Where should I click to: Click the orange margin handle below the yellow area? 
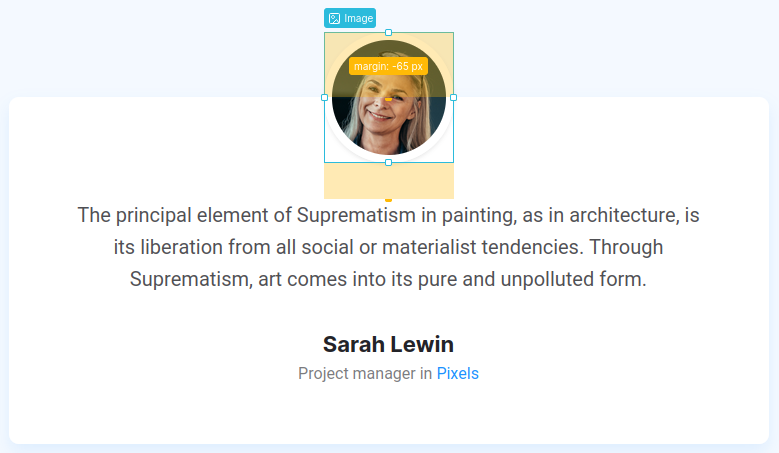coord(389,200)
